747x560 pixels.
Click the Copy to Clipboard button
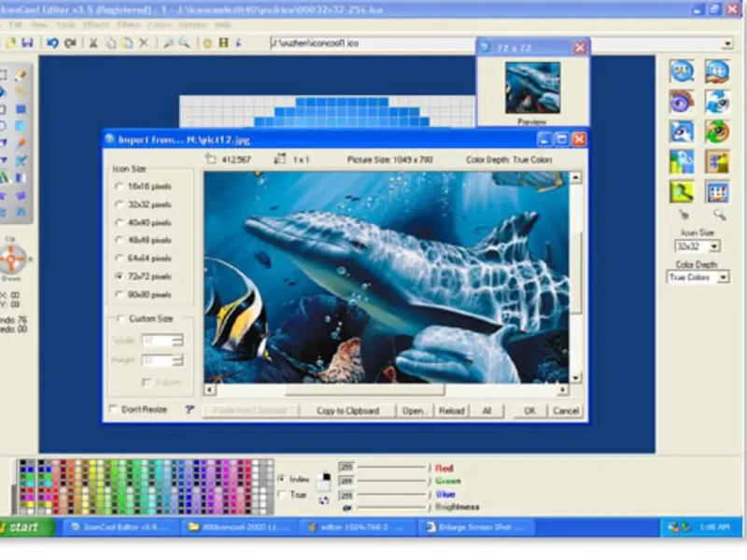347,411
